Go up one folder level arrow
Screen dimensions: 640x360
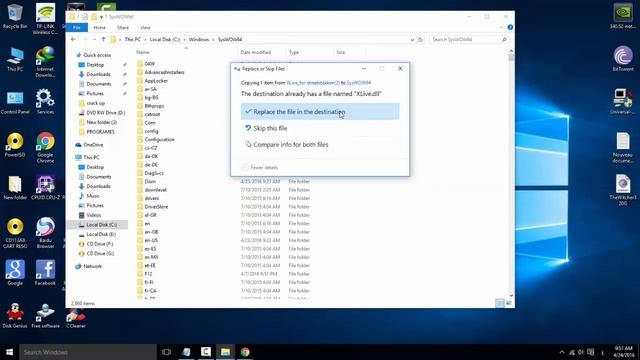click(x=103, y=40)
